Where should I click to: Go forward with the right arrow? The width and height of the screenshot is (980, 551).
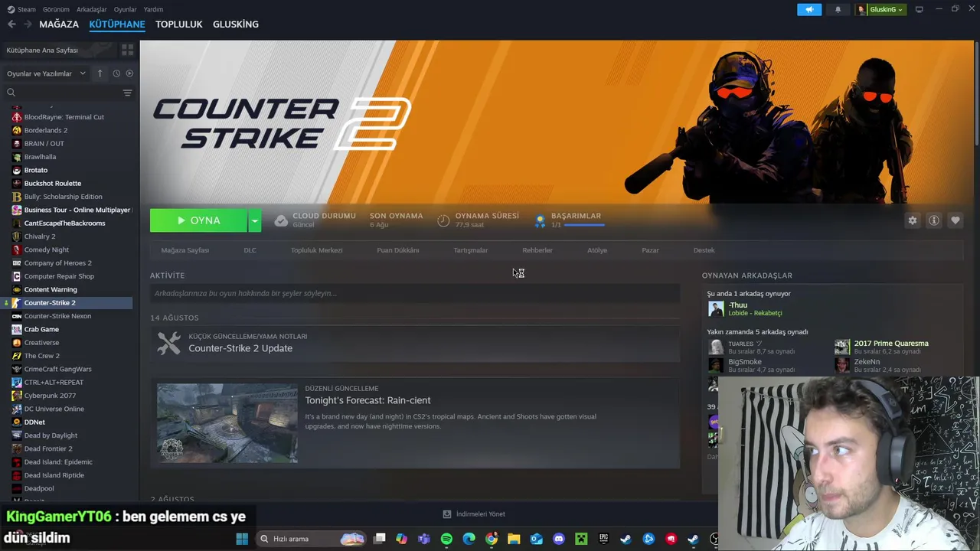pos(28,24)
